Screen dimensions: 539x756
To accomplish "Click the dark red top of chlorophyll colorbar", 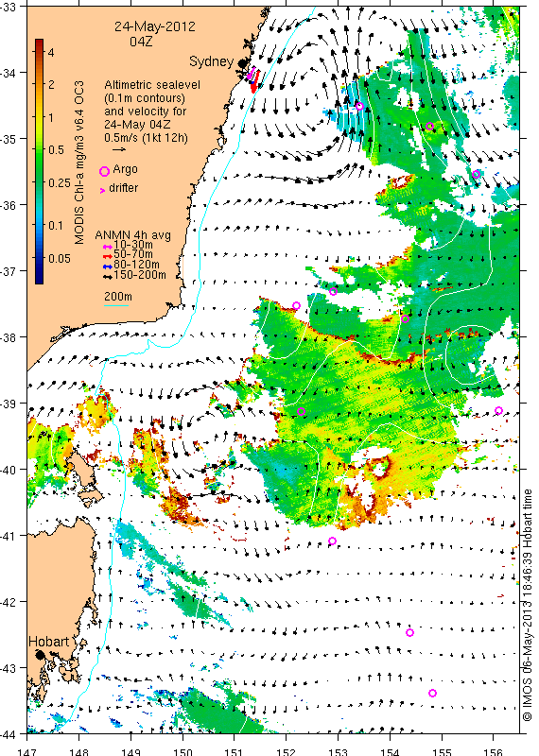I will pos(39,43).
